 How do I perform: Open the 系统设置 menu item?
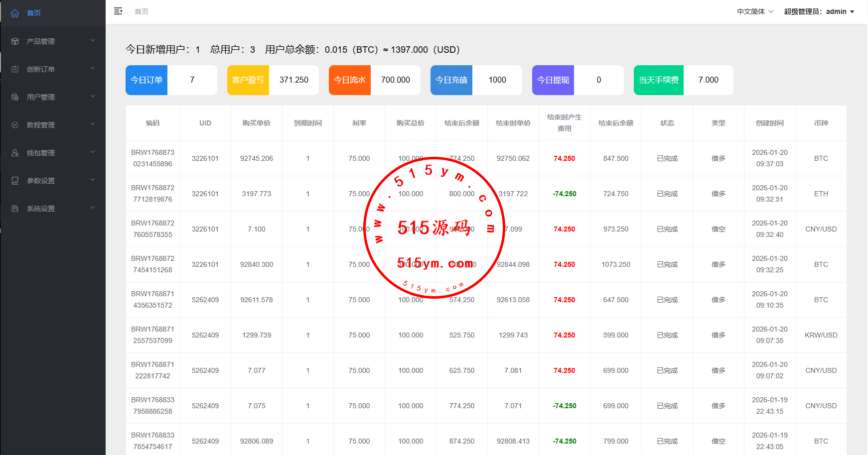[x=41, y=209]
